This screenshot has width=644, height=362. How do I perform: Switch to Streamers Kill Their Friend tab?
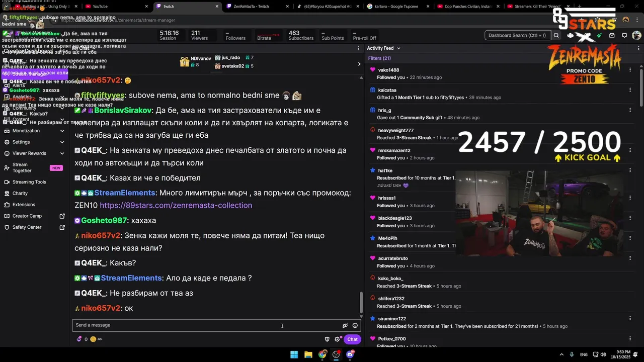(x=538, y=7)
